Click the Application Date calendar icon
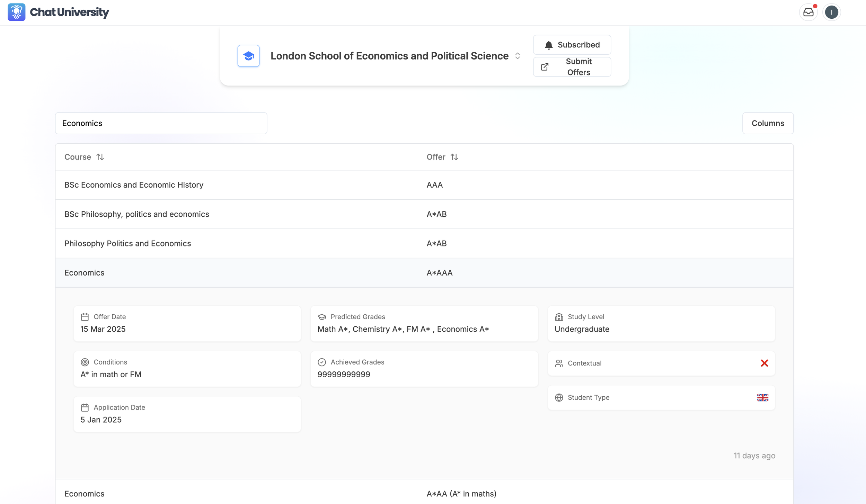 tap(85, 407)
